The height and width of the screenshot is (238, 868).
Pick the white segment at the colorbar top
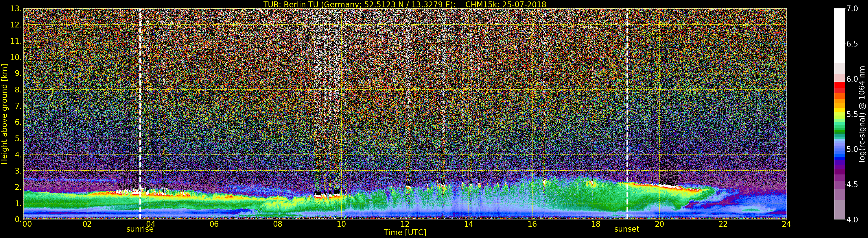[839, 36]
